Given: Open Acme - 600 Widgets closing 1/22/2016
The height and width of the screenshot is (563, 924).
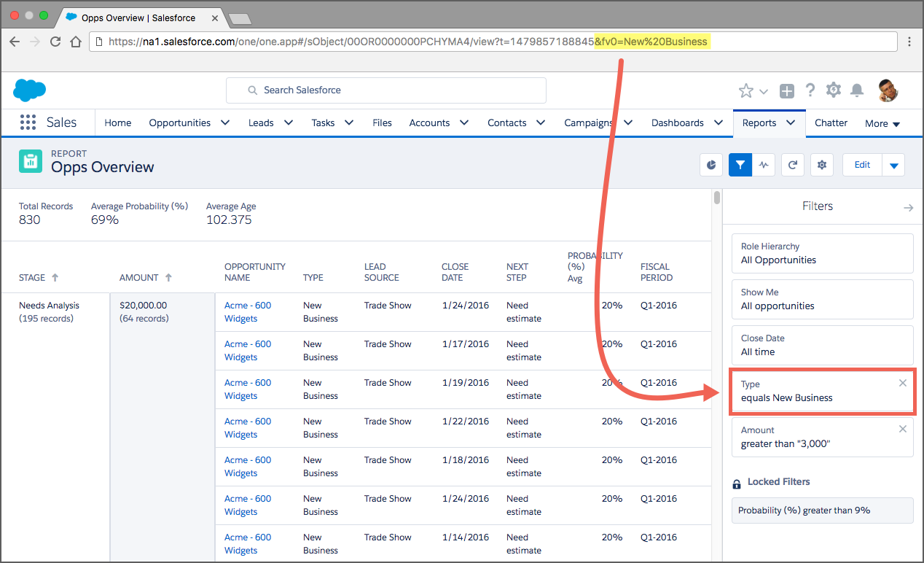Looking at the screenshot, I should [x=248, y=428].
